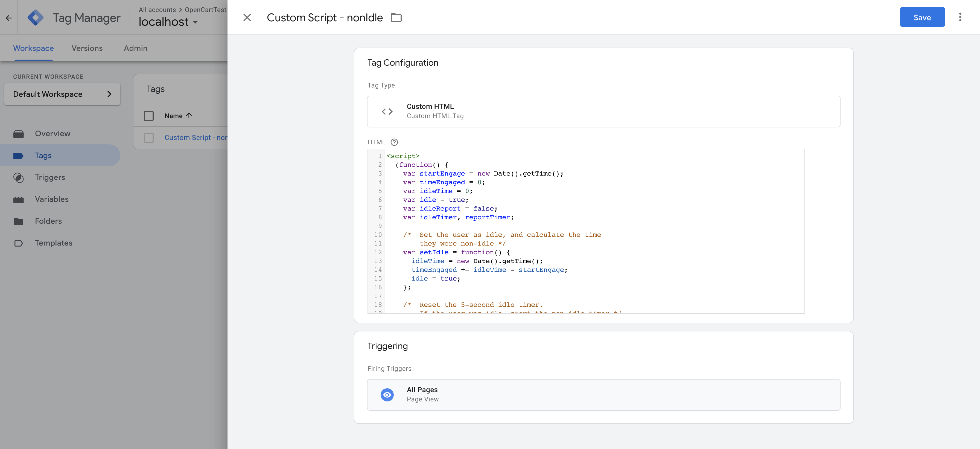Expand the Default Workspace selector

pos(62,94)
